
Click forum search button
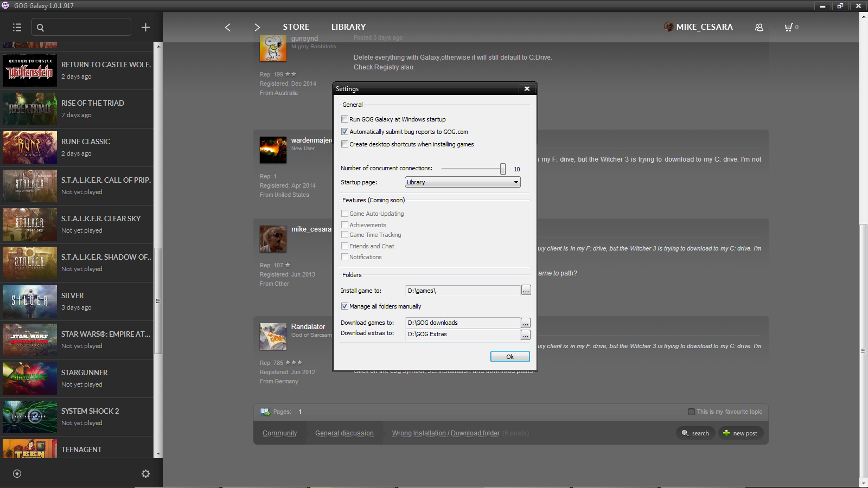tap(695, 433)
